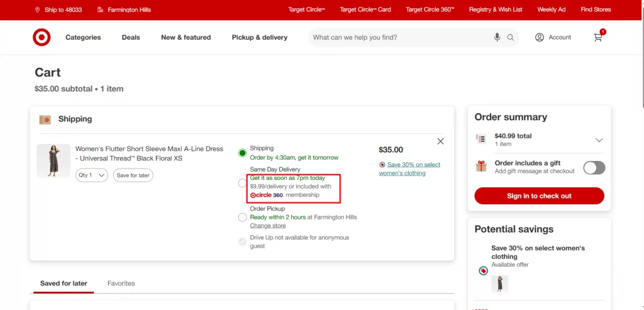644x310 pixels.
Task: Select the Same Day Delivery radio option
Action: pyautogui.click(x=242, y=183)
